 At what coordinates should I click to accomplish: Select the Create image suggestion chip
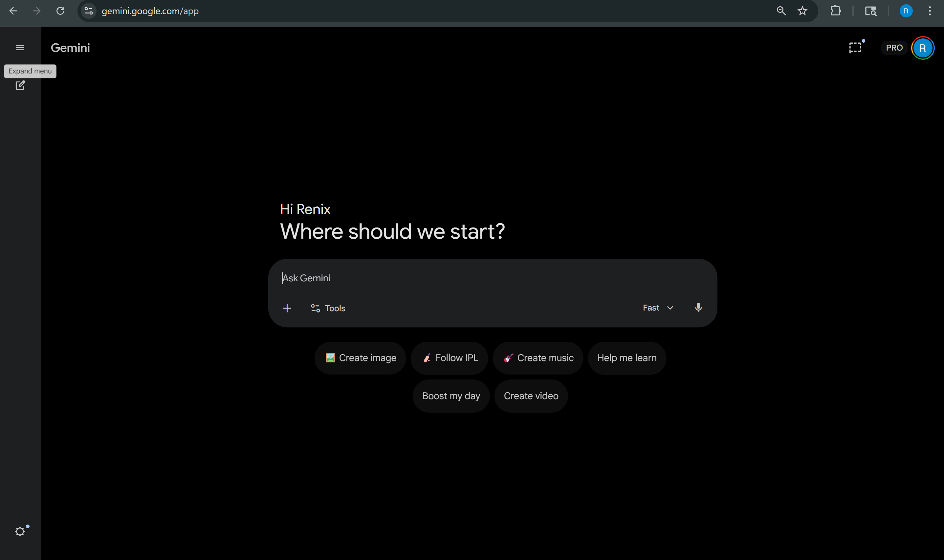[x=360, y=358]
